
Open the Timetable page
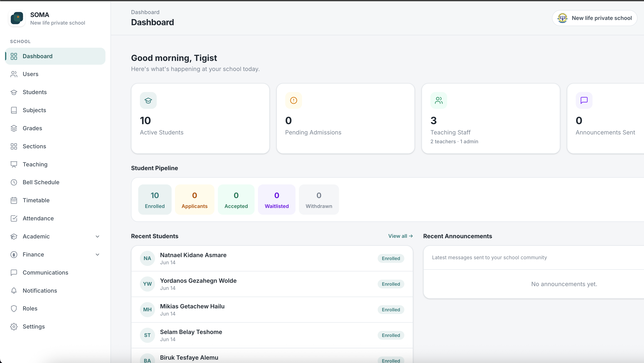click(x=55, y=200)
